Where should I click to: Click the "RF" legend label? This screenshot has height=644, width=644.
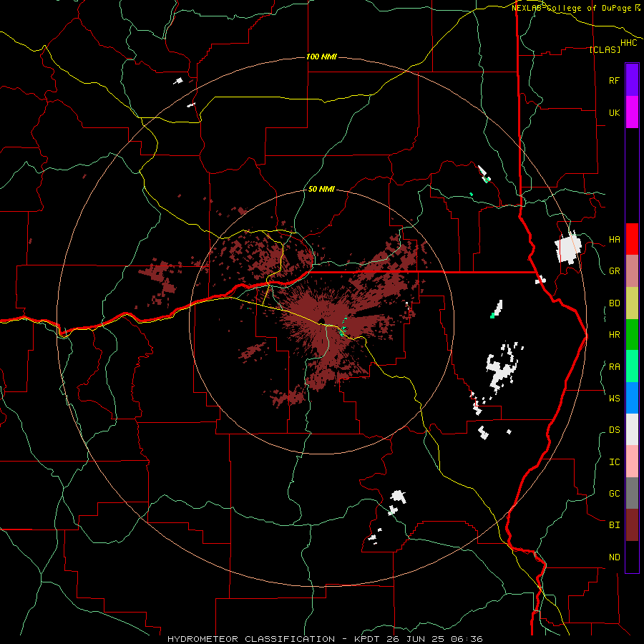614,80
